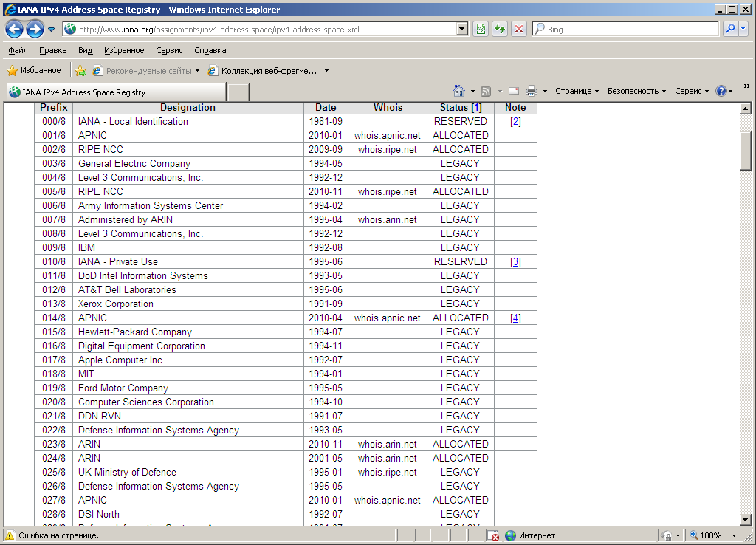Open the Справка menu

pyautogui.click(x=210, y=50)
